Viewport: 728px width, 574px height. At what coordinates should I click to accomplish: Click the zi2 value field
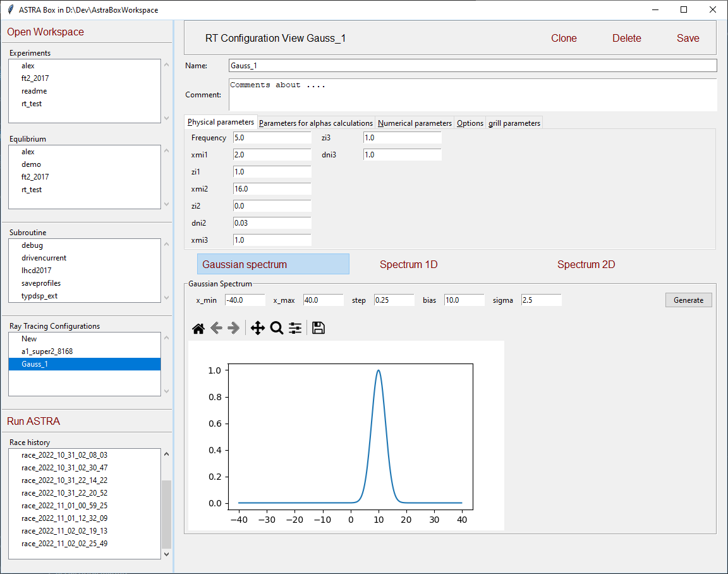click(x=272, y=205)
